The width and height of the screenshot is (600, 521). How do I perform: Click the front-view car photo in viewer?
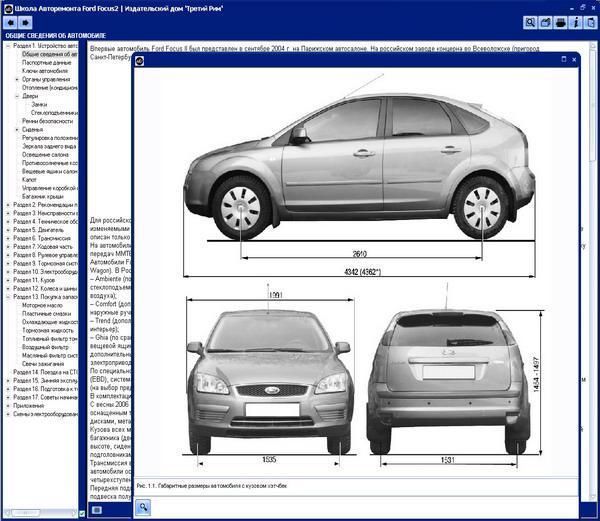pyautogui.click(x=269, y=383)
